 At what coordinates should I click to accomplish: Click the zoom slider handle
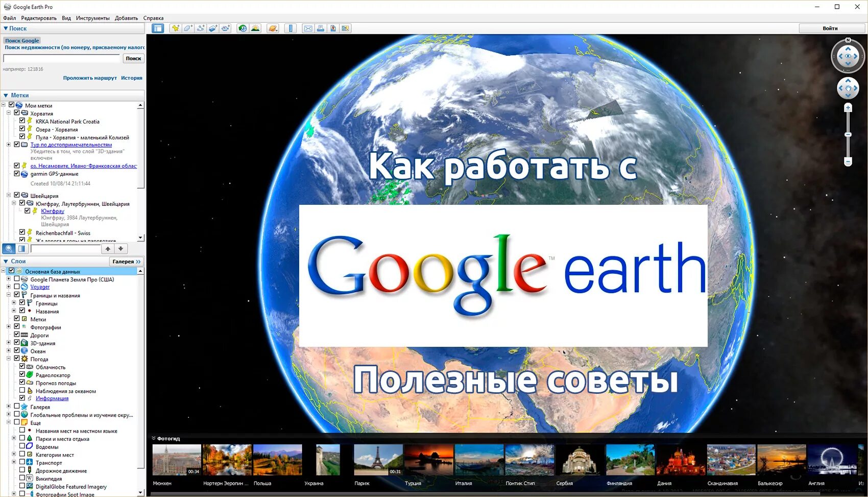[x=848, y=135]
